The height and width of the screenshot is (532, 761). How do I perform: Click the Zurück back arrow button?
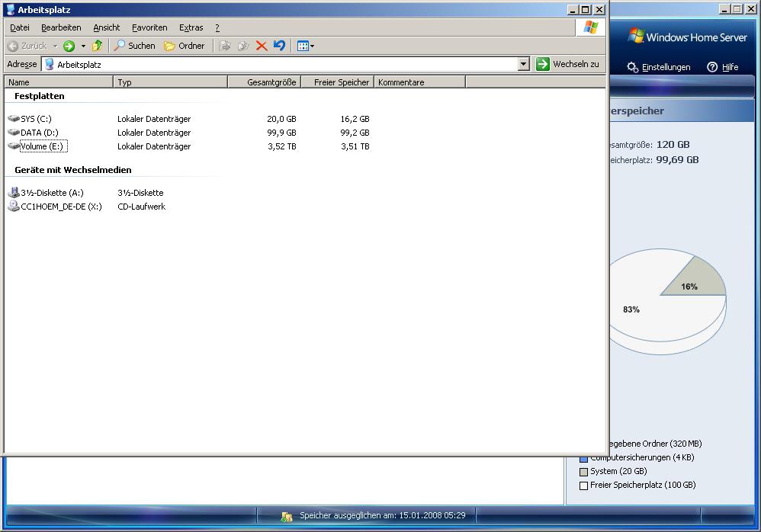(x=27, y=46)
